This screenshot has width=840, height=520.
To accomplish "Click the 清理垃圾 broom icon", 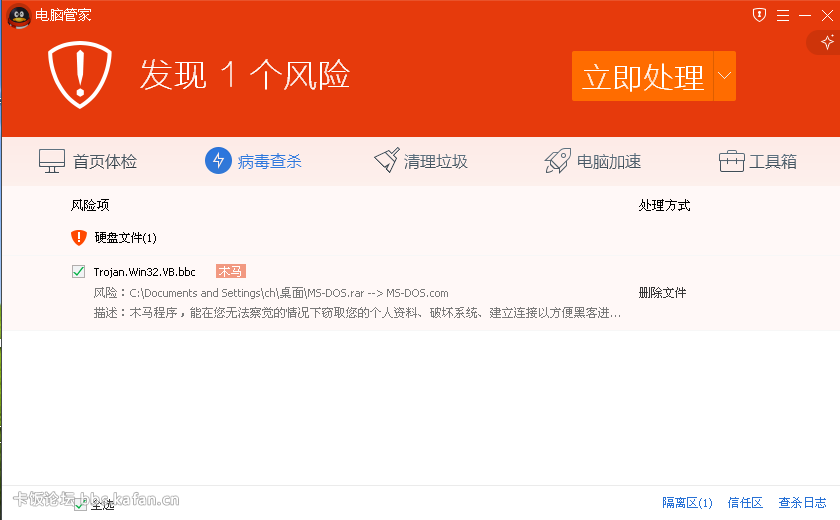I will pos(387,161).
